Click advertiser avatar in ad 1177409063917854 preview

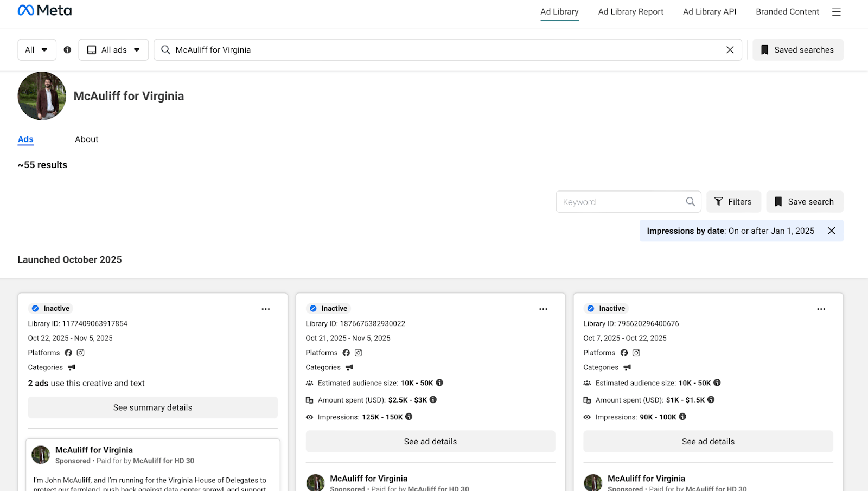[41, 455]
